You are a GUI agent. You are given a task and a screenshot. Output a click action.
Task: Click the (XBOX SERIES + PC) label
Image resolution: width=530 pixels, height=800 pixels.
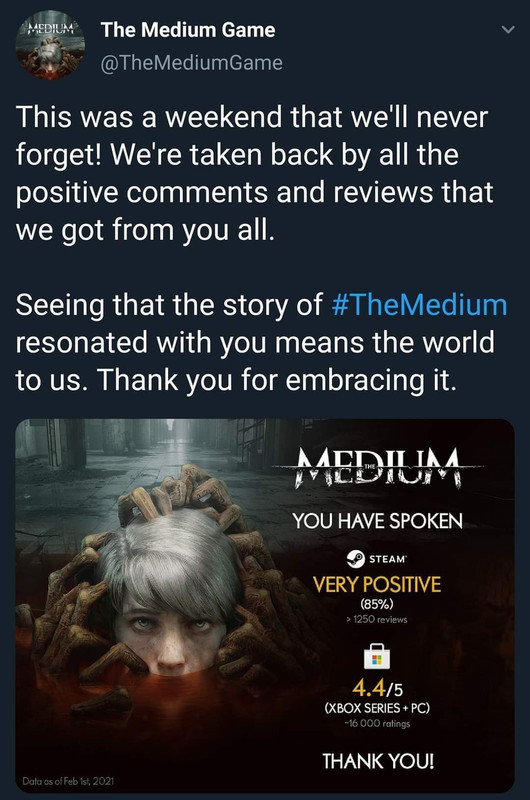pos(377,708)
